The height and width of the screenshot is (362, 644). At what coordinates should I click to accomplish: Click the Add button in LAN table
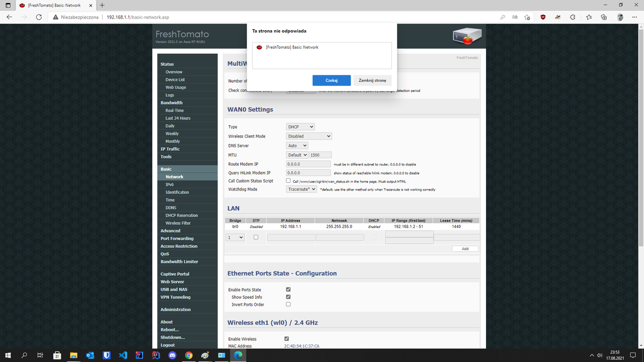coord(465,249)
